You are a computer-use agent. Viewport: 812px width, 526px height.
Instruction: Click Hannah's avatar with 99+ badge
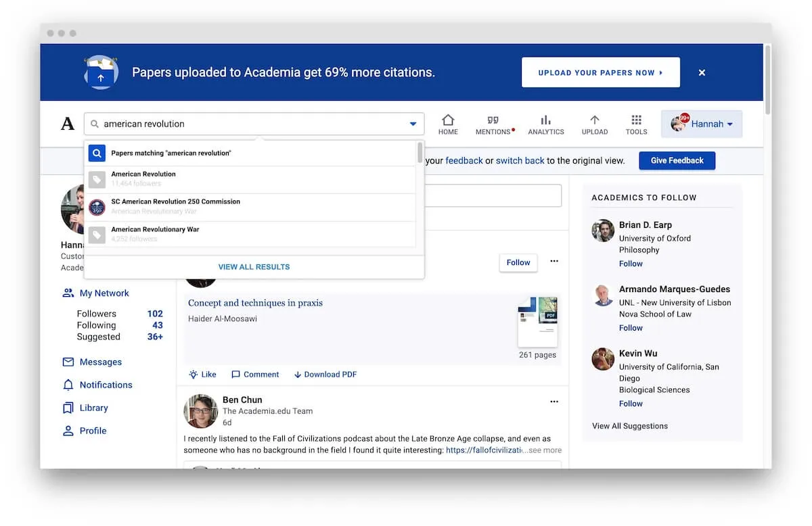(x=679, y=124)
